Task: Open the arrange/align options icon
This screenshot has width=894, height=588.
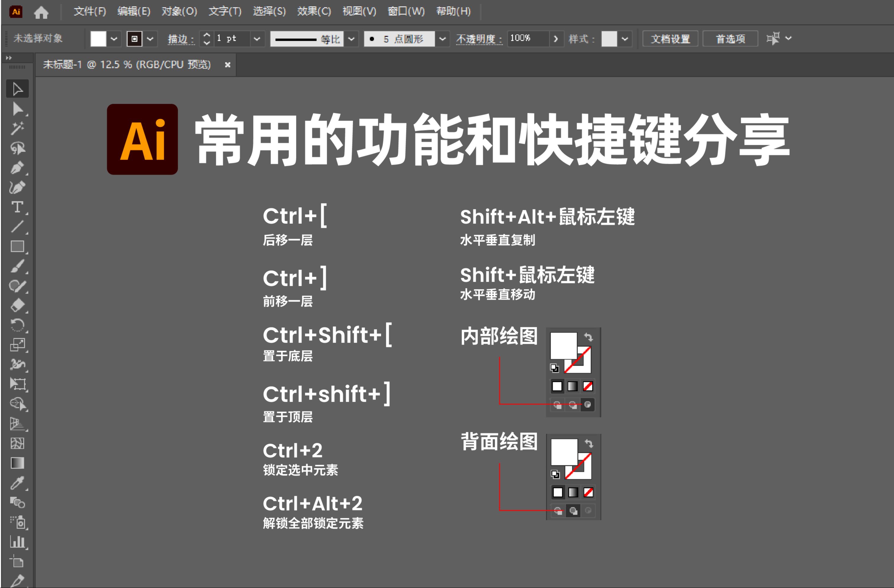Action: (x=773, y=38)
